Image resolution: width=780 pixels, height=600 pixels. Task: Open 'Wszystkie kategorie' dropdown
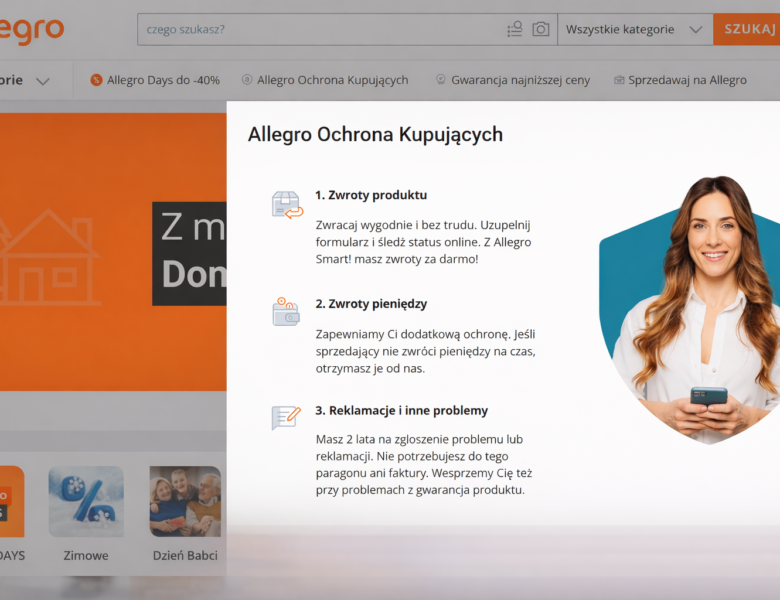pos(635,29)
